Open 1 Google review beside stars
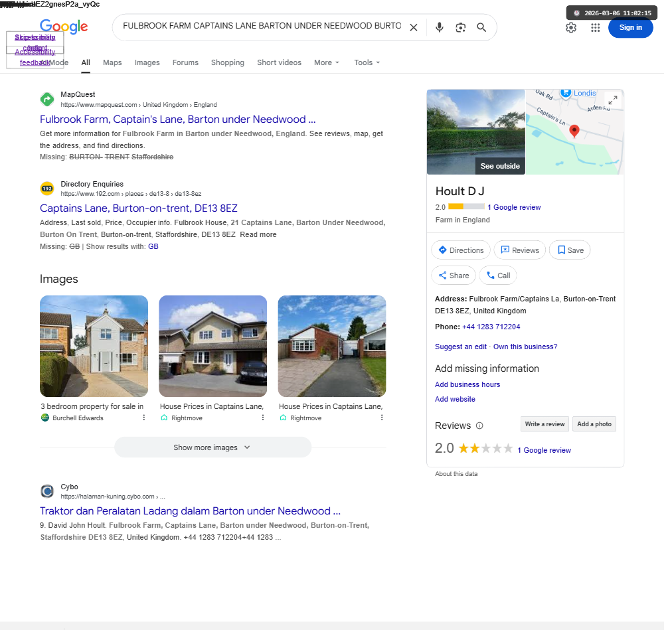Viewport: 672px width, 630px height. [x=544, y=451]
